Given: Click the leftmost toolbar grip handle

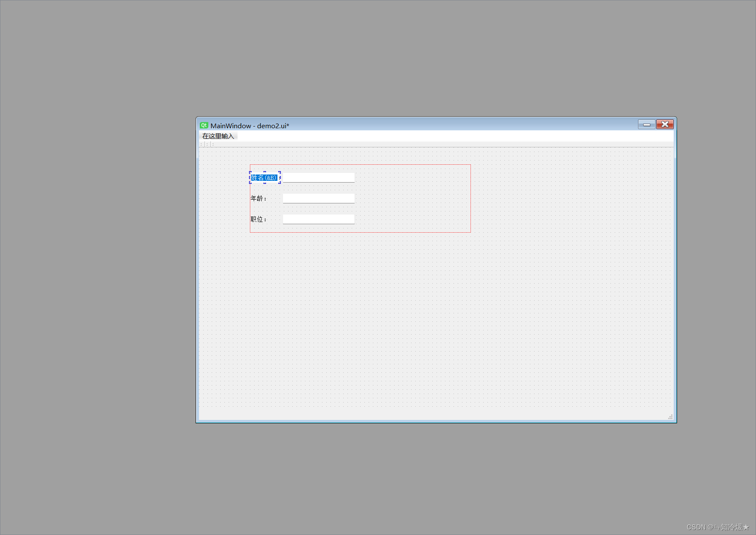Looking at the screenshot, I should coord(201,144).
